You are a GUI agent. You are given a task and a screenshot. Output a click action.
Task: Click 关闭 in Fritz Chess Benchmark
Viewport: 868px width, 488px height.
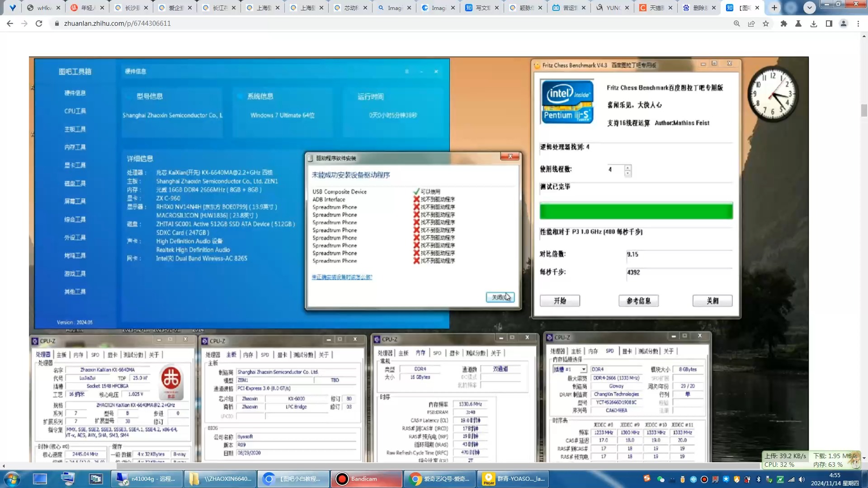[x=712, y=301]
